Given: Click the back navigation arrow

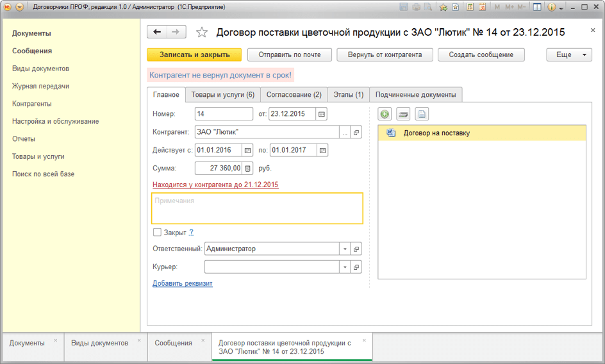Looking at the screenshot, I should (x=157, y=32).
